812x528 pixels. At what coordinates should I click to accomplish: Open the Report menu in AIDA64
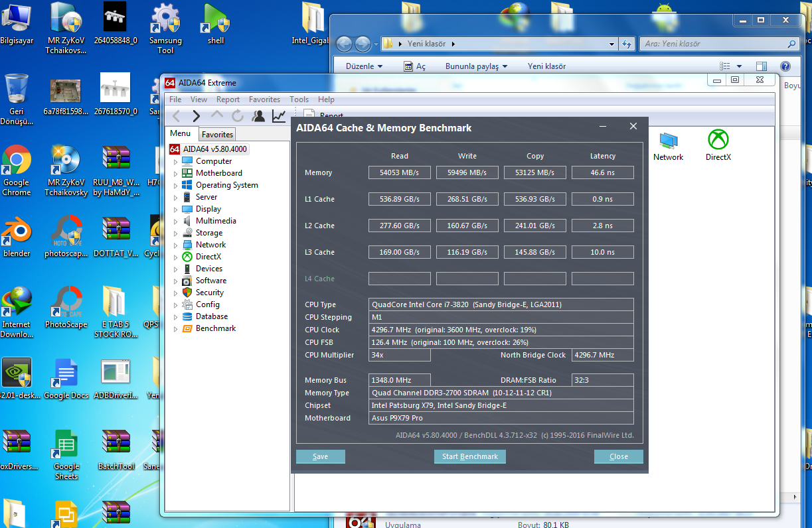pyautogui.click(x=228, y=99)
